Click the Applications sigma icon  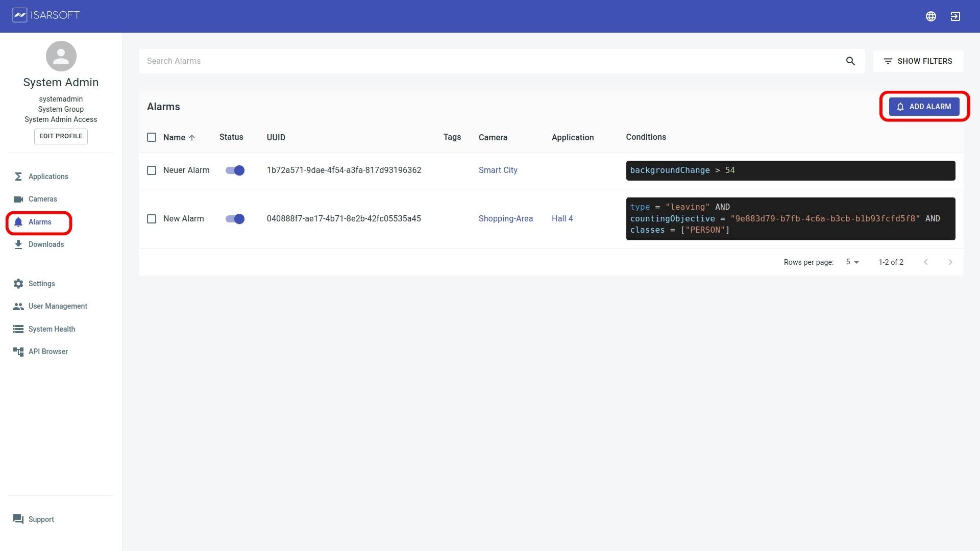pyautogui.click(x=18, y=177)
